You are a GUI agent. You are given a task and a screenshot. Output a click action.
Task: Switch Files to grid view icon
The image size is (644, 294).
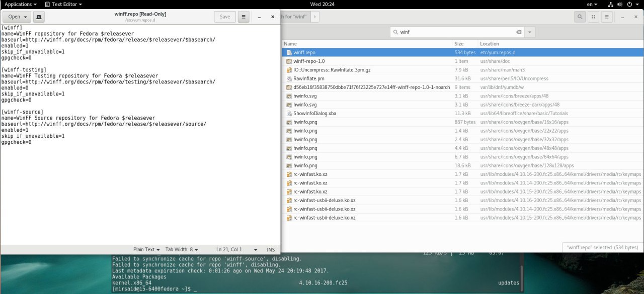(594, 17)
